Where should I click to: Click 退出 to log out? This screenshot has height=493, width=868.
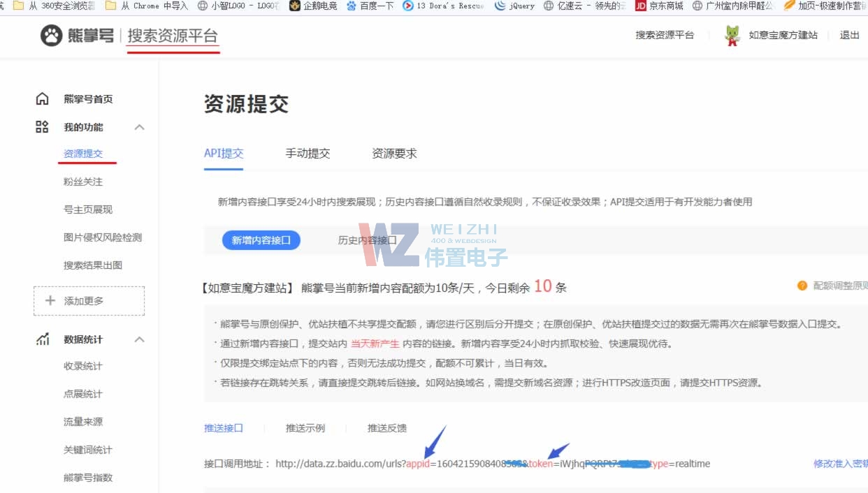click(849, 35)
